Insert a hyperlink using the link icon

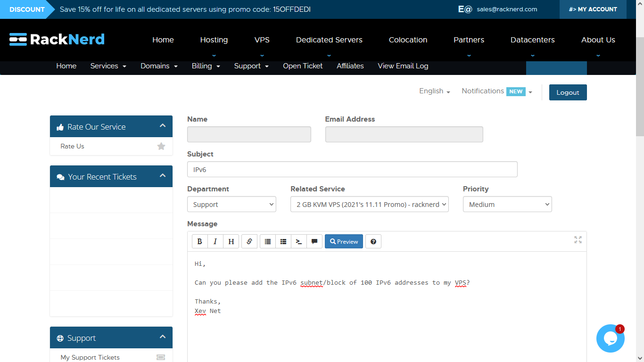[x=249, y=241]
